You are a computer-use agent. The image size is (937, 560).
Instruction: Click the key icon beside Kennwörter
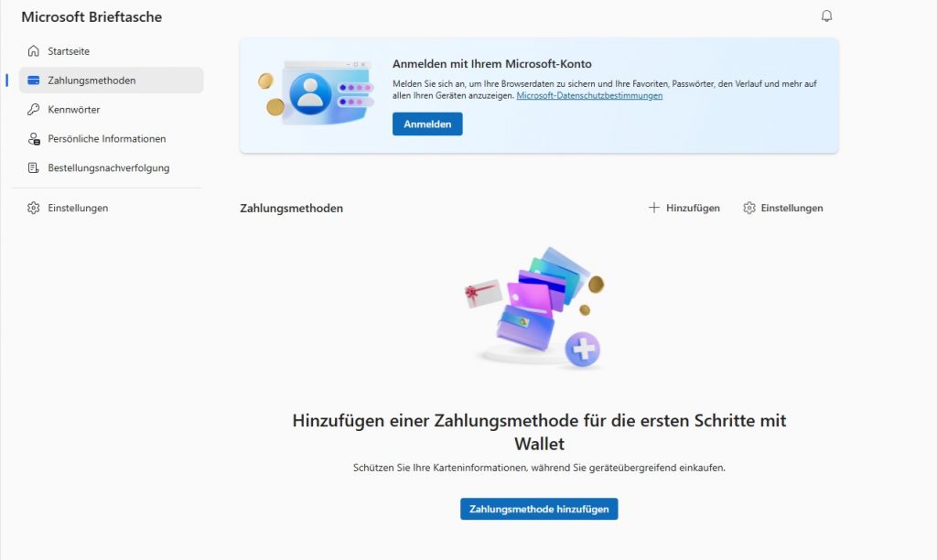pyautogui.click(x=34, y=110)
